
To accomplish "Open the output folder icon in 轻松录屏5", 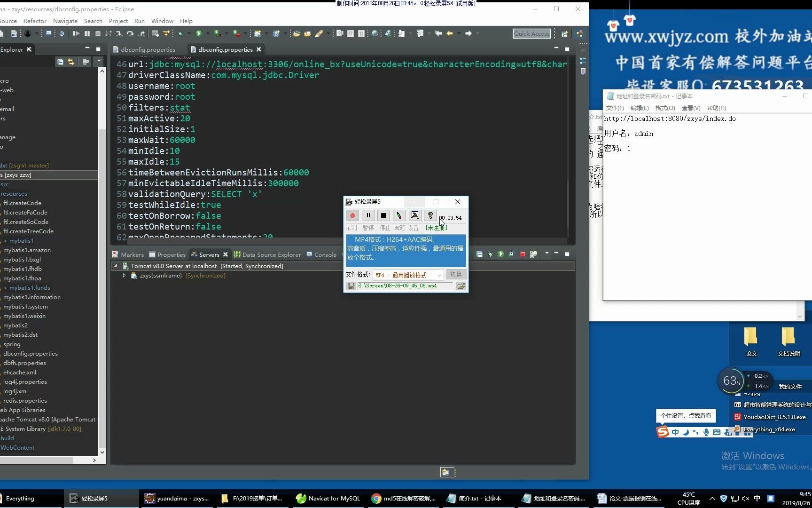I will tap(461, 286).
